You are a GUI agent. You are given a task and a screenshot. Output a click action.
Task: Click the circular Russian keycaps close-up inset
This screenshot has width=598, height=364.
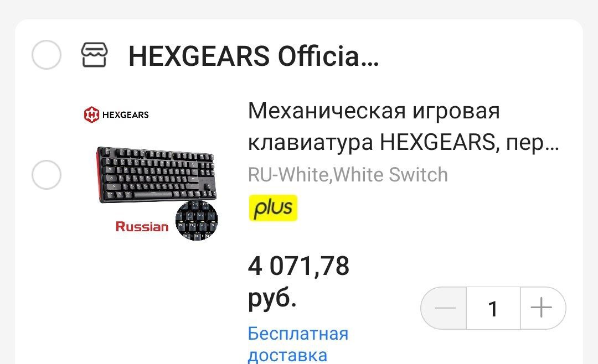[x=197, y=220]
